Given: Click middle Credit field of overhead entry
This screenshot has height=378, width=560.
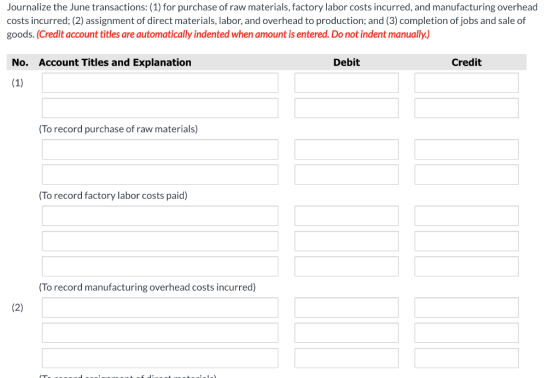Looking at the screenshot, I should [x=466, y=241].
